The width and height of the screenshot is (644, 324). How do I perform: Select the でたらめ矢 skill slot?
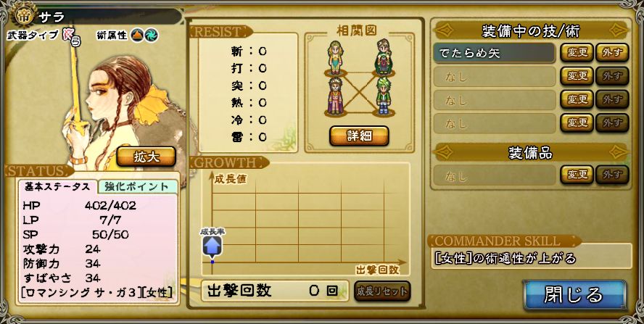[495, 53]
